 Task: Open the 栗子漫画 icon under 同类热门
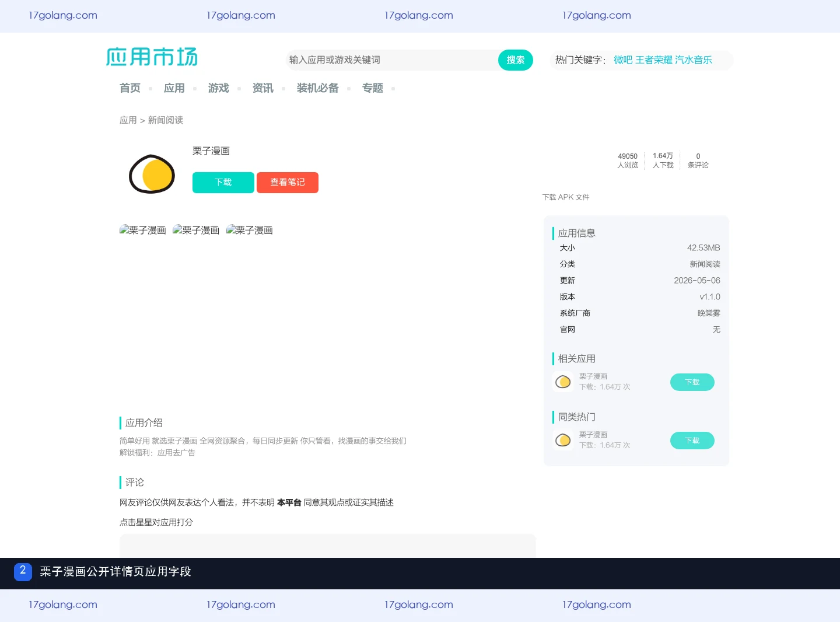tap(563, 440)
